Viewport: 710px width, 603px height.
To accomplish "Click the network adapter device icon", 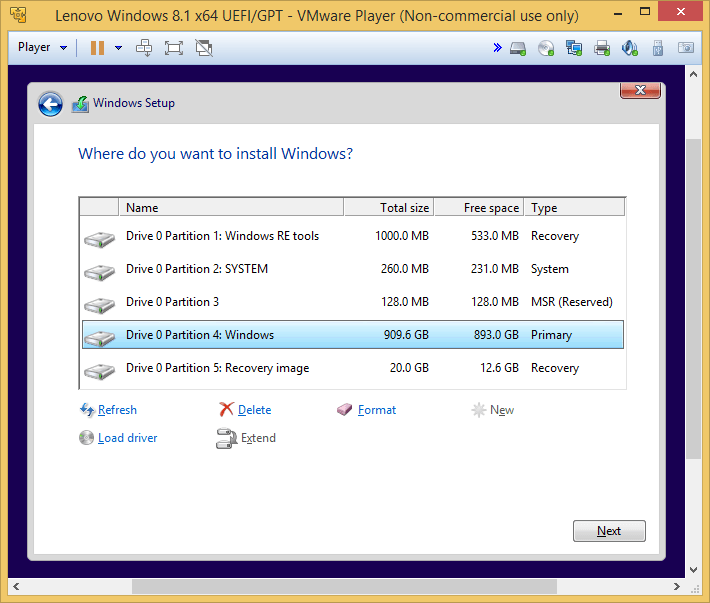I will pos(574,48).
